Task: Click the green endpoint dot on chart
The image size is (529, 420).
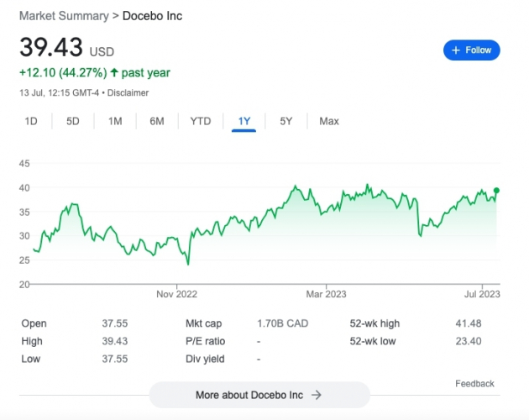Action: pyautogui.click(x=496, y=191)
